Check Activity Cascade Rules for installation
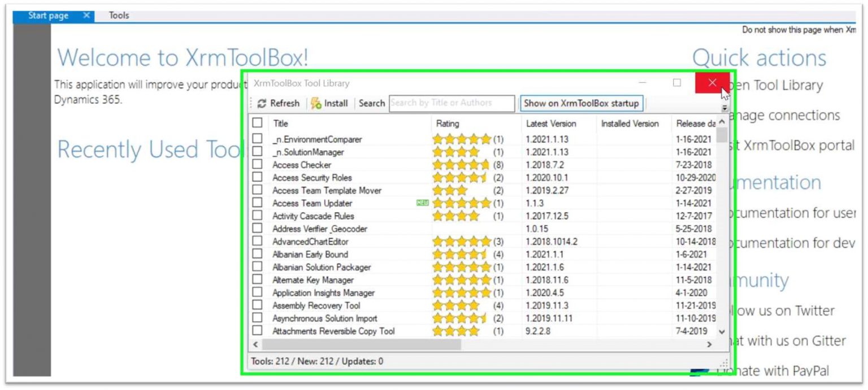This screenshot has width=868, height=390. pos(258,216)
